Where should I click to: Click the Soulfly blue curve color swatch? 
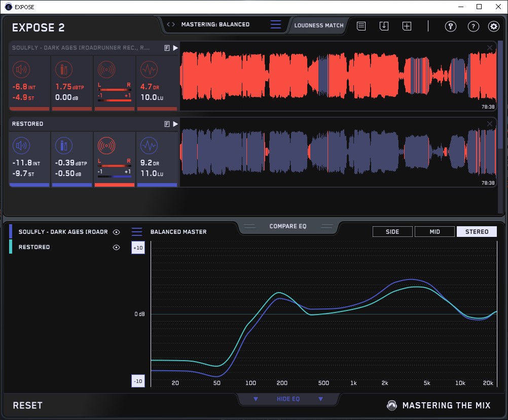tap(11, 231)
